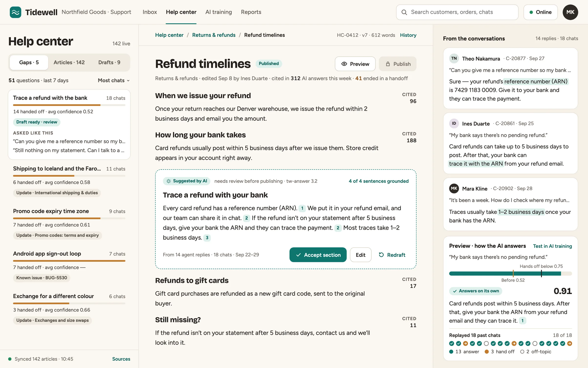Click the AI confidence bar in the preview
588x368 pixels.
coord(510,274)
